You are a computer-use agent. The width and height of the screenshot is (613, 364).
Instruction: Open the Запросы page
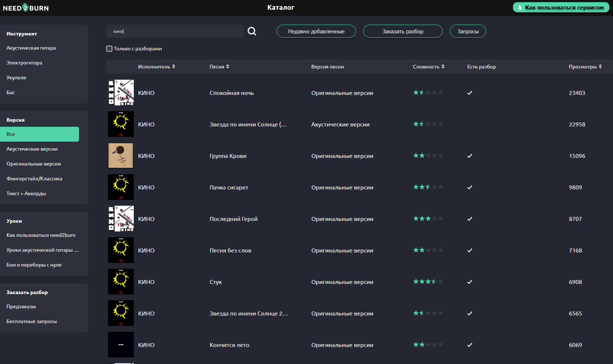tap(468, 31)
